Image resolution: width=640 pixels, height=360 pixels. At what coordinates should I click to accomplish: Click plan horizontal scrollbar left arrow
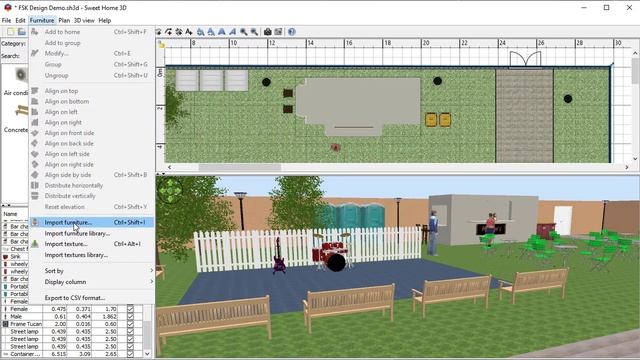(169, 167)
